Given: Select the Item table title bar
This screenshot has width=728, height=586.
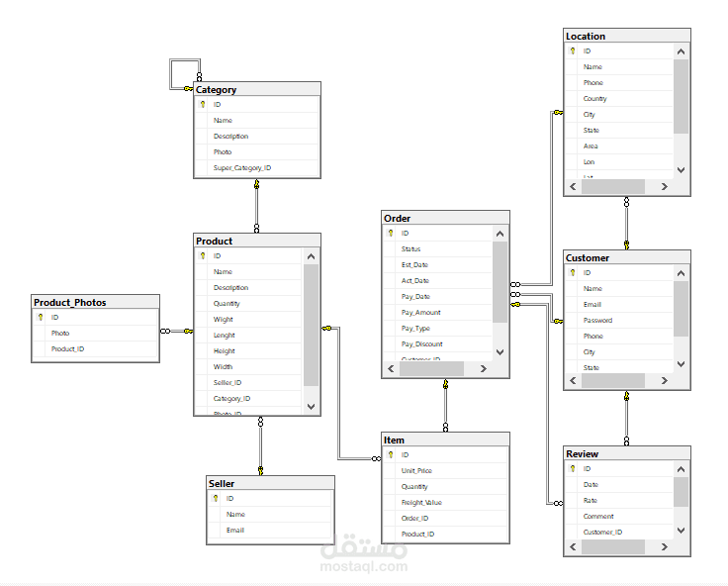Looking at the screenshot, I should [445, 439].
